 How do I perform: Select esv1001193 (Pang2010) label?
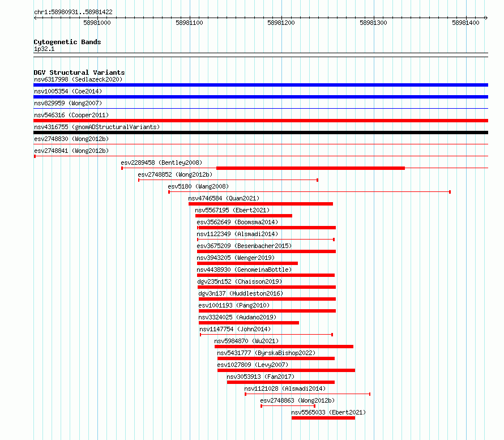point(234,305)
